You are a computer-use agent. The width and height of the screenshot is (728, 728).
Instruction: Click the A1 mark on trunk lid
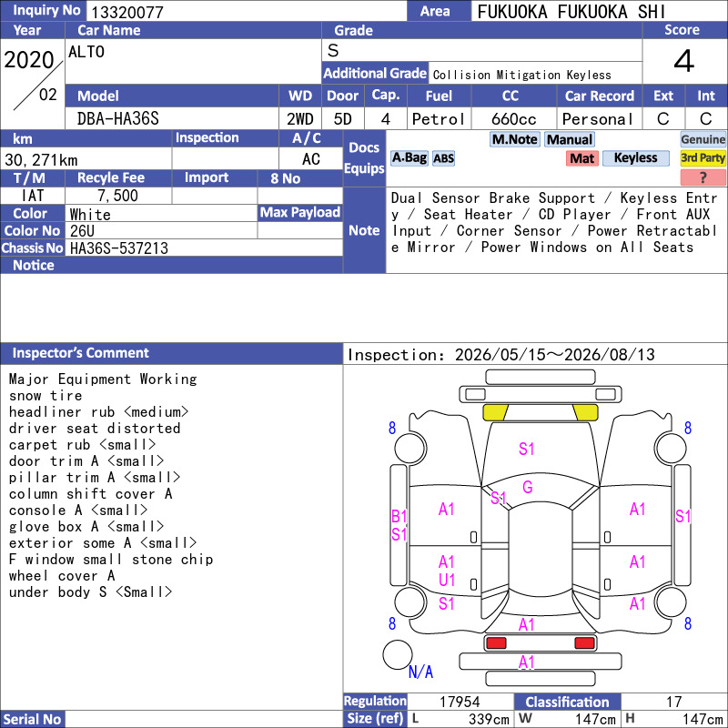coord(527,624)
